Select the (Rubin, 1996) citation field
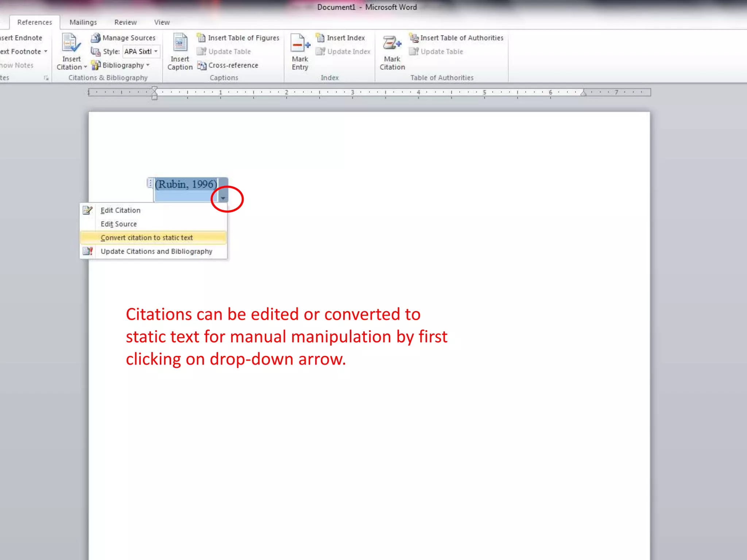This screenshot has height=560, width=747. 186,184
